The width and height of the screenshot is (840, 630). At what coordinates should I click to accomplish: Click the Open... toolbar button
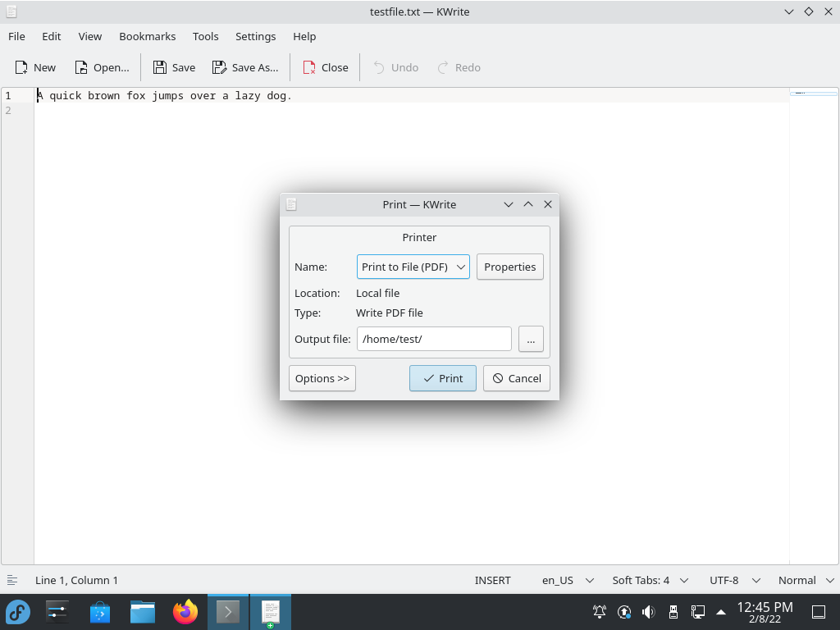pyautogui.click(x=102, y=67)
